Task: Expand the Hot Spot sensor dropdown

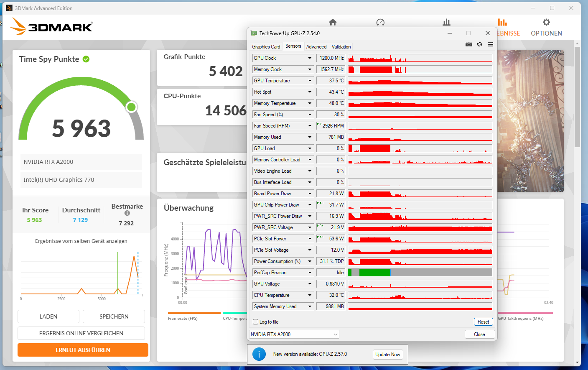Action: [310, 92]
